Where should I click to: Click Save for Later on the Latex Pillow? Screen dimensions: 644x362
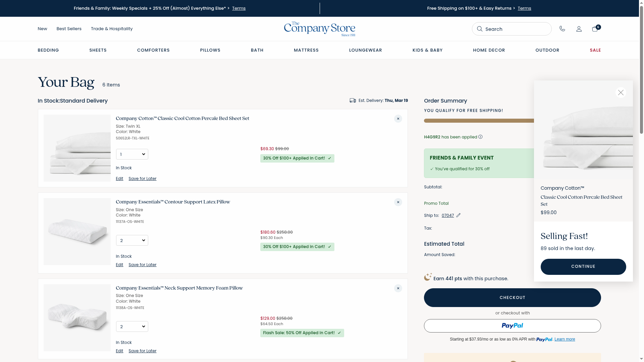pos(142,265)
